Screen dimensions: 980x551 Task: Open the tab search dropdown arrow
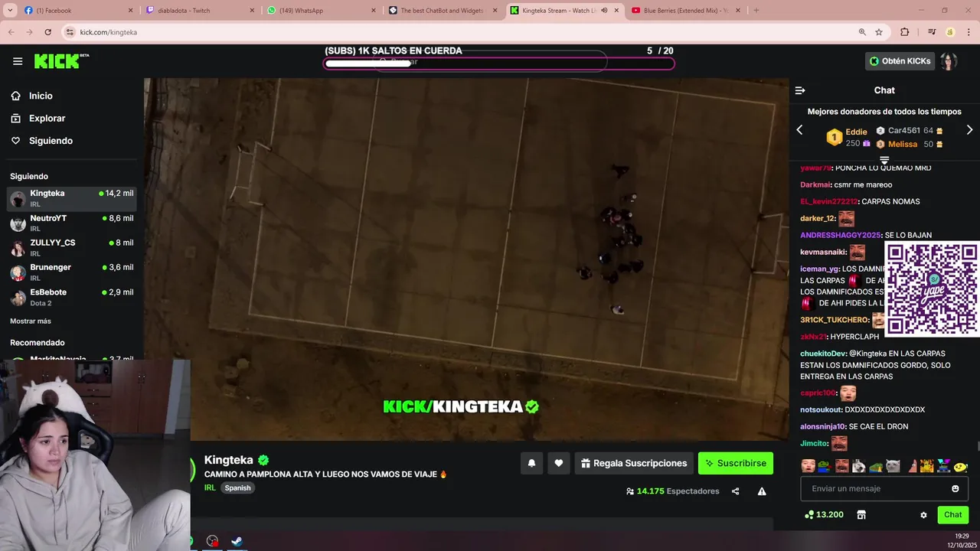pyautogui.click(x=8, y=11)
